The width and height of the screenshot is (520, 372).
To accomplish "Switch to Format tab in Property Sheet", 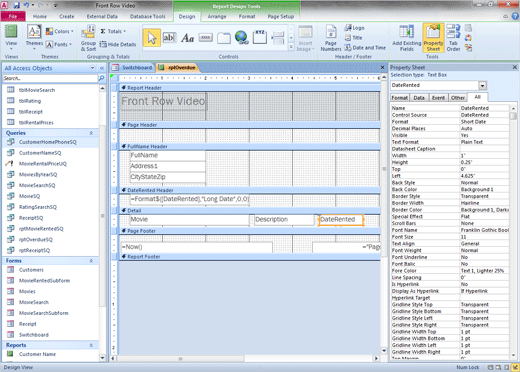I will [x=399, y=98].
